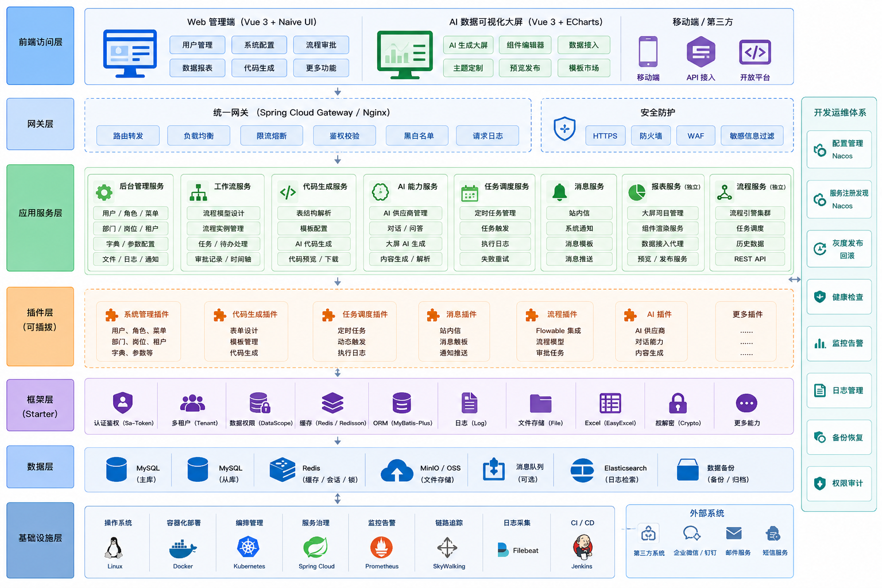Click the 应用服务层 layer label
This screenshot has height=588, width=882.
click(40, 218)
